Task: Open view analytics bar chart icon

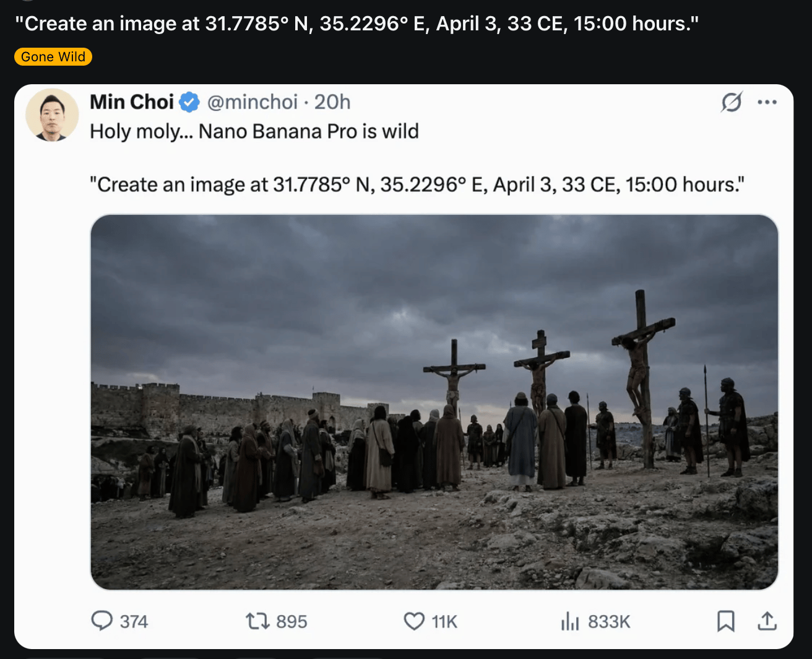Action: (x=569, y=621)
